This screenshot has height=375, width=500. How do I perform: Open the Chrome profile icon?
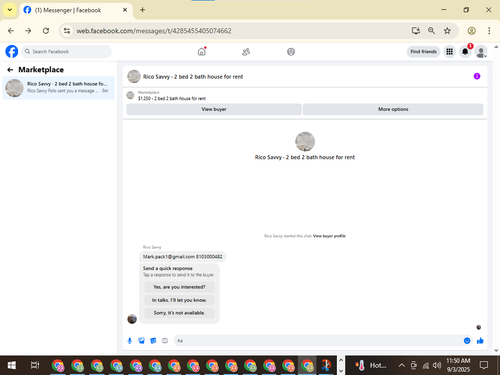pyautogui.click(x=471, y=31)
